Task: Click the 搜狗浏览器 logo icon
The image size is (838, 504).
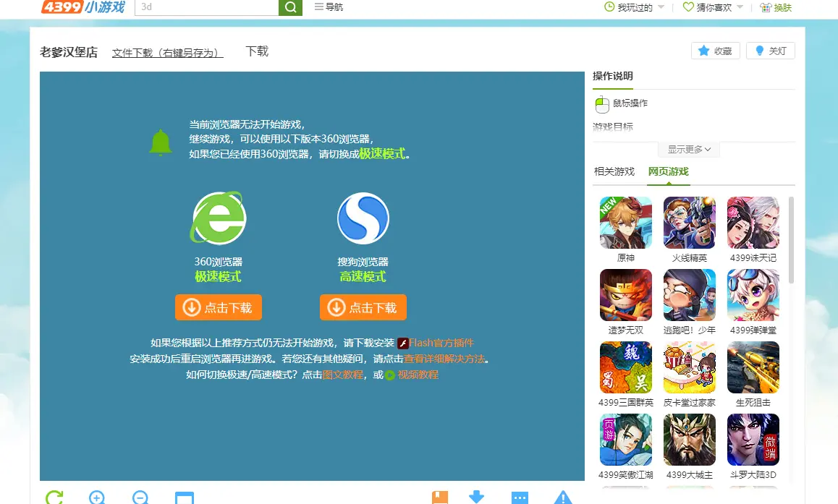Action: pos(363,218)
